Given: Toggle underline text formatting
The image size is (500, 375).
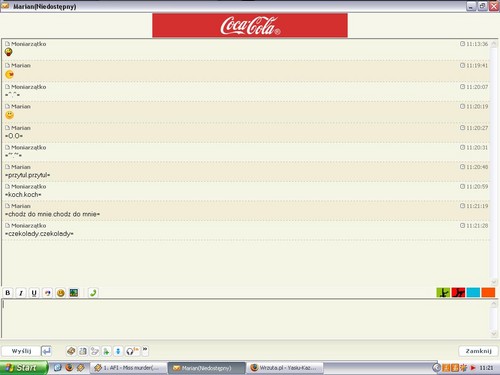Looking at the screenshot, I should coord(34,293).
